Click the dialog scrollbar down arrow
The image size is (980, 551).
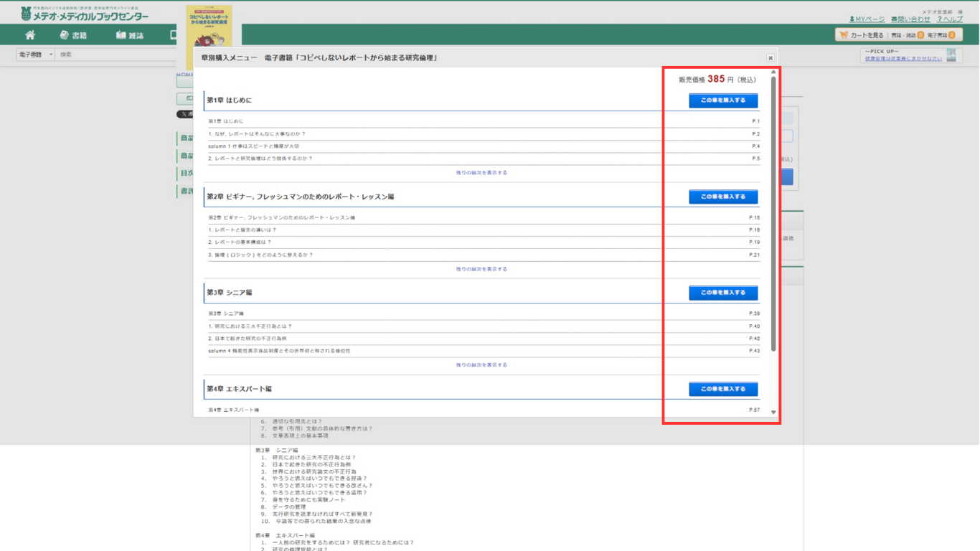[773, 413]
